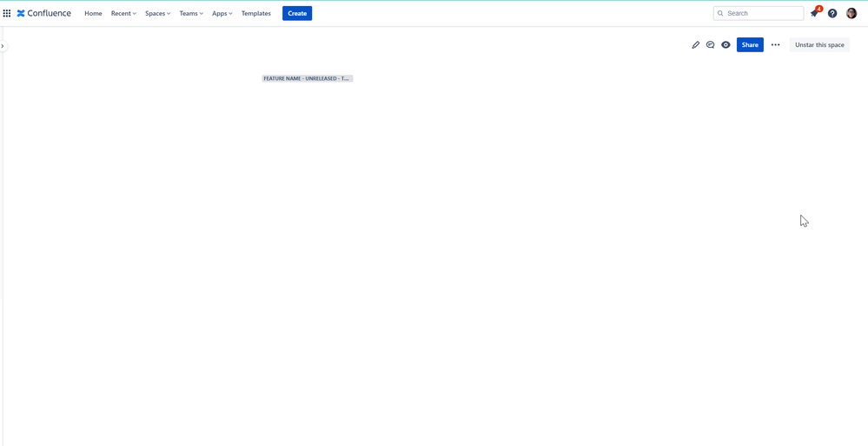This screenshot has width=868, height=446.
Task: Open the user profile avatar menu
Action: [851, 13]
